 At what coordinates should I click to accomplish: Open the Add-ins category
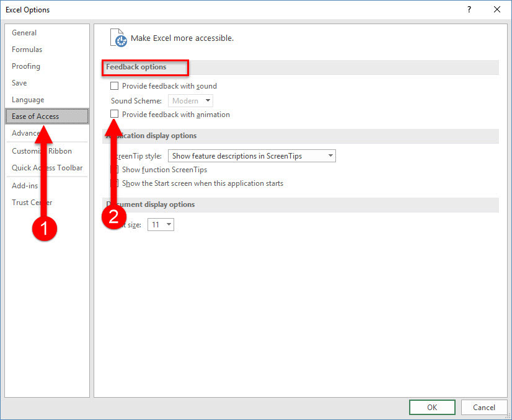(x=25, y=186)
